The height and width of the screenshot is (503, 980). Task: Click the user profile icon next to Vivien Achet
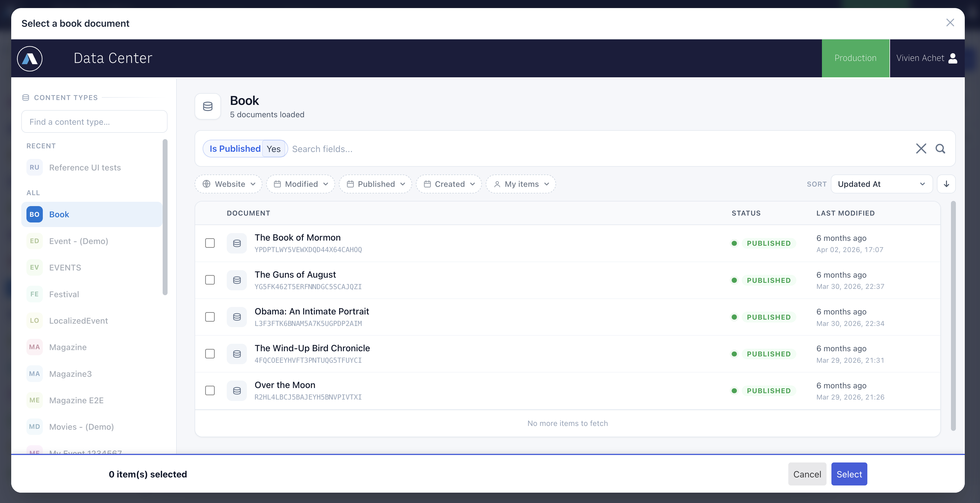coord(953,58)
